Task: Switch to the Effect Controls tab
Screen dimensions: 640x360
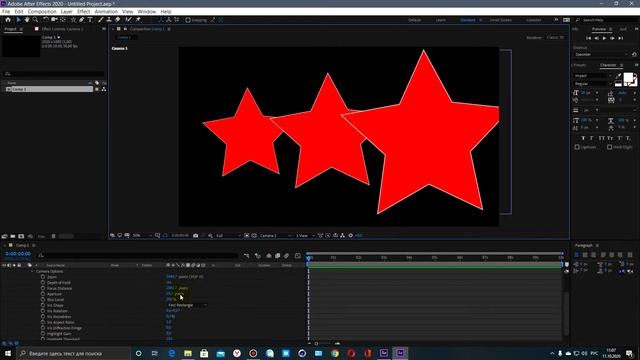Action: tap(62, 29)
